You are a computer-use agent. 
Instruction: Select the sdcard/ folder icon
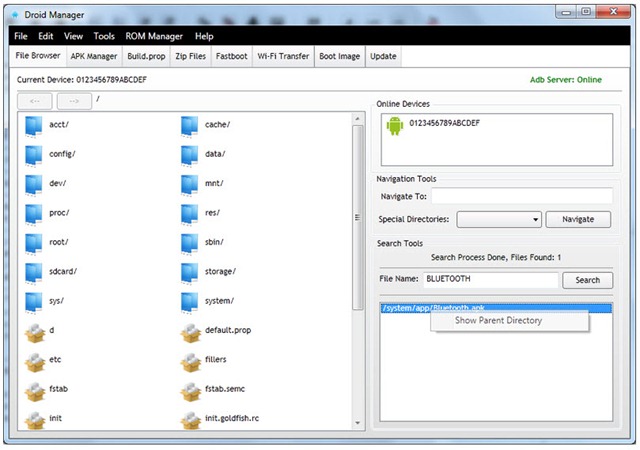[x=33, y=273]
